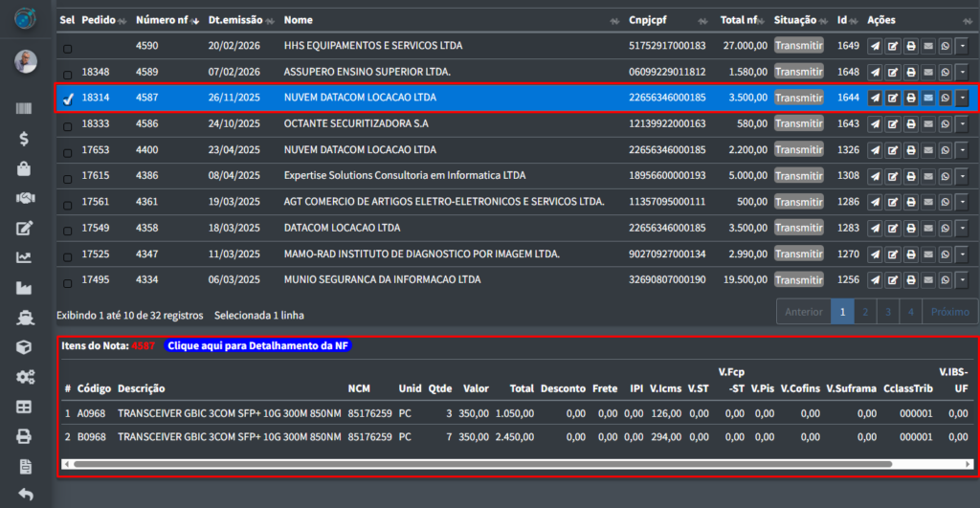
Task: Select checkbox for order 18348
Action: click(67, 75)
